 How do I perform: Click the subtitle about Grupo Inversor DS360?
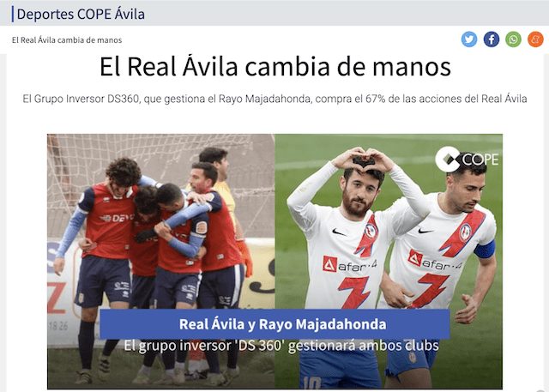pyautogui.click(x=274, y=99)
